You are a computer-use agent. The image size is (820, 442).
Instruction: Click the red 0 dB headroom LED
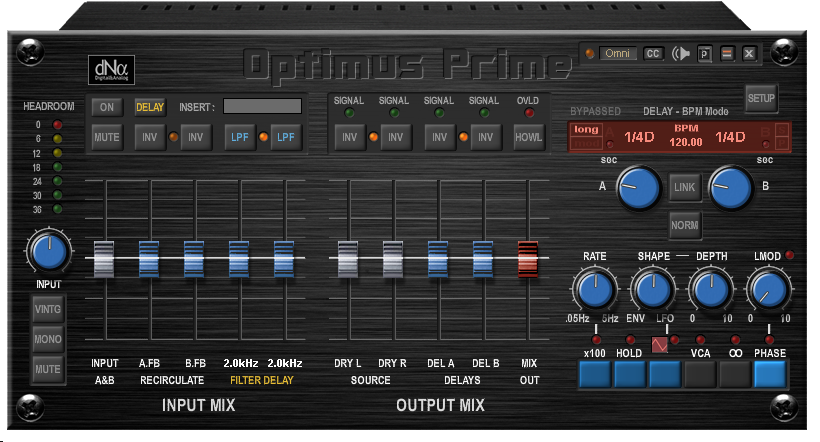click(58, 124)
